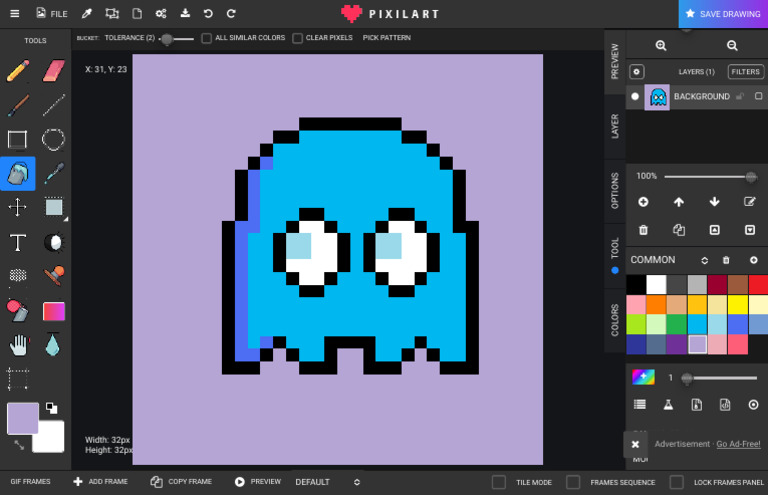Select the Dithering tool
This screenshot has width=768, height=495.
(x=18, y=275)
